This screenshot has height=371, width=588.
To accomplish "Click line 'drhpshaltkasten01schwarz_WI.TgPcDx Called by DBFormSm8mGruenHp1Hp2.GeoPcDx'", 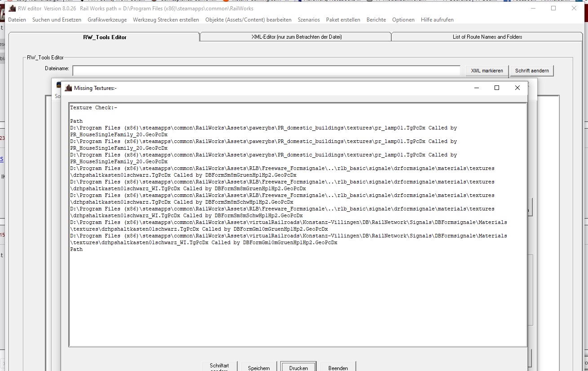I will (188, 189).
